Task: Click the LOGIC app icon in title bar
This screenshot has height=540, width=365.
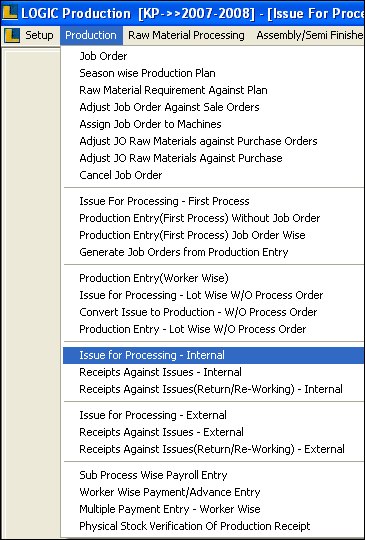Action: pyautogui.click(x=10, y=12)
